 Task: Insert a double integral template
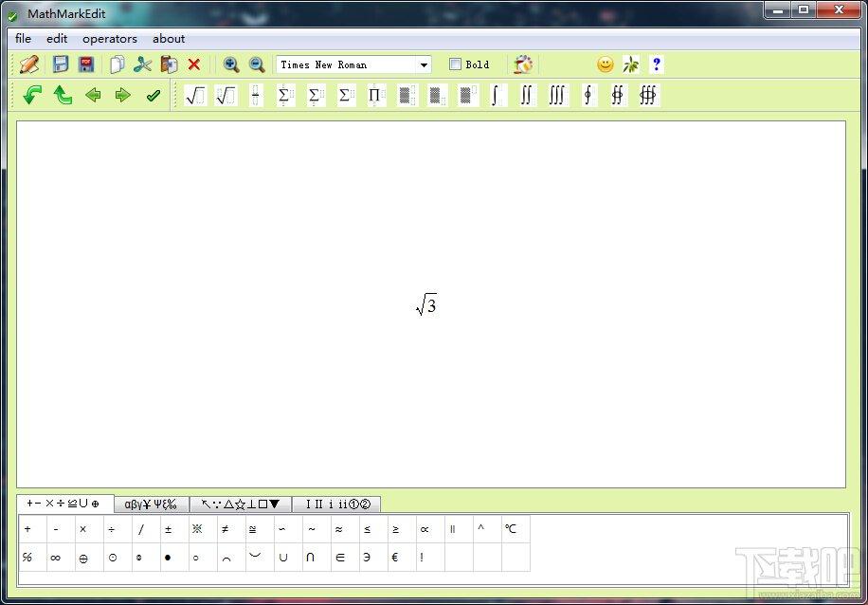pyautogui.click(x=527, y=95)
